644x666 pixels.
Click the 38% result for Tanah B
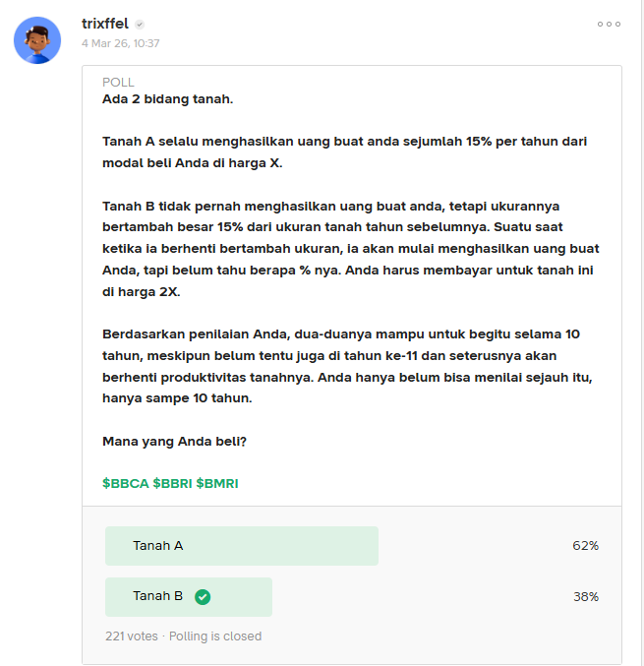point(585,596)
